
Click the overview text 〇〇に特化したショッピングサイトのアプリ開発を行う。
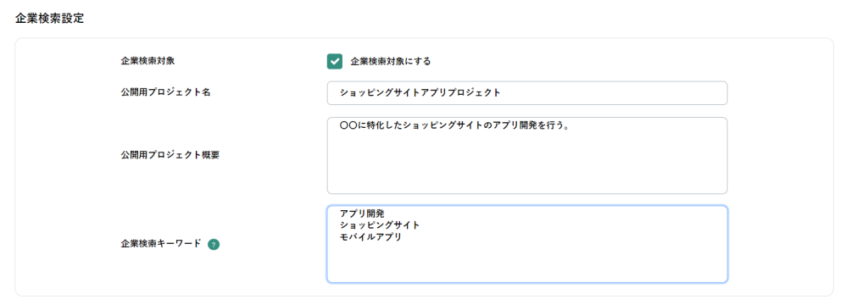coord(455,125)
